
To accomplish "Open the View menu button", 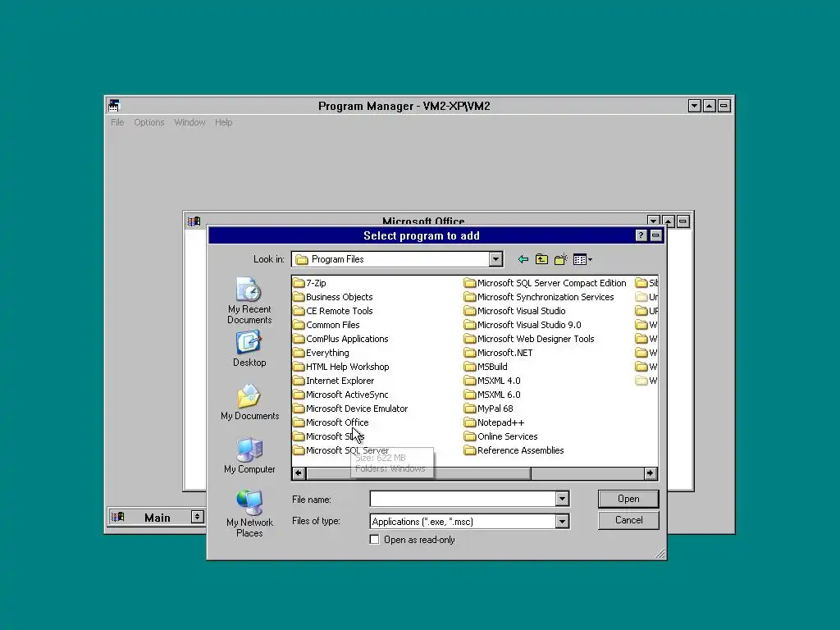I will point(582,260).
